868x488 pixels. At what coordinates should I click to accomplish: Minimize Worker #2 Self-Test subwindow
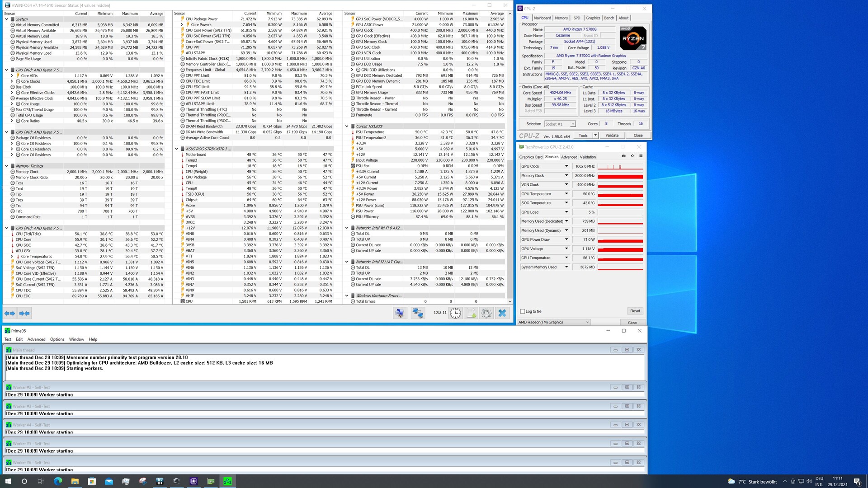(615, 387)
